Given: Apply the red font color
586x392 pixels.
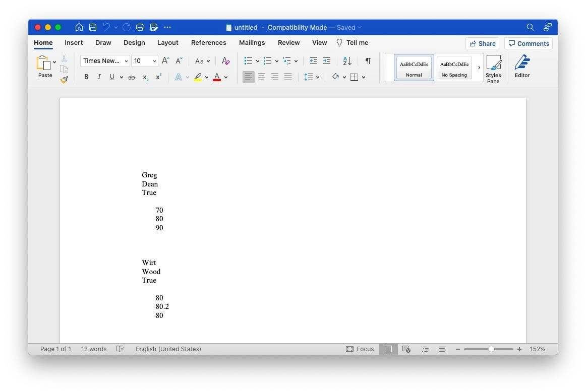Looking at the screenshot, I should point(217,77).
